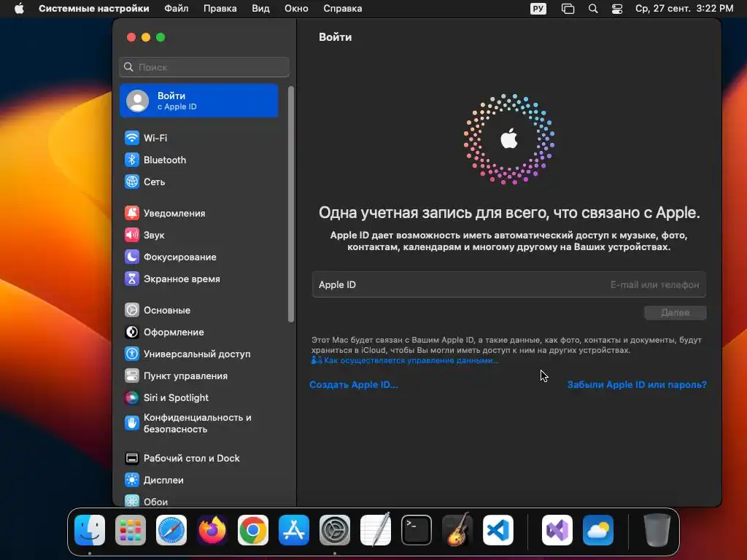The width and height of the screenshot is (747, 560).
Task: Open Visual Studio from the Dock
Action: click(557, 530)
